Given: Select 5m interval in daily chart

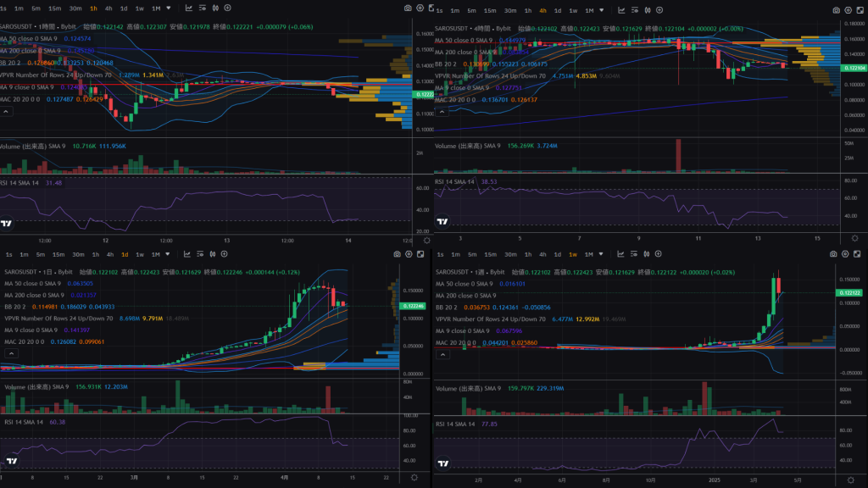Looking at the screenshot, I should tap(41, 254).
